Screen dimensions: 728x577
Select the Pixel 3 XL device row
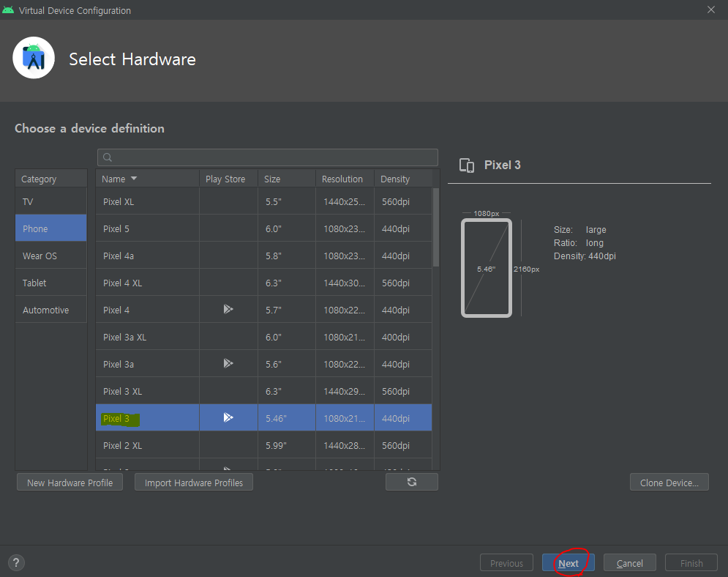(x=263, y=391)
